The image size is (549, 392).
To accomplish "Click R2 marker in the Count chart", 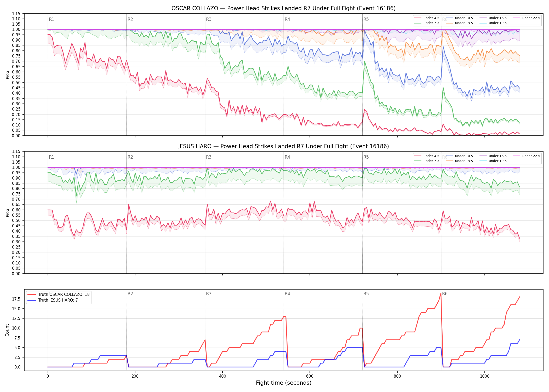I will [130, 294].
